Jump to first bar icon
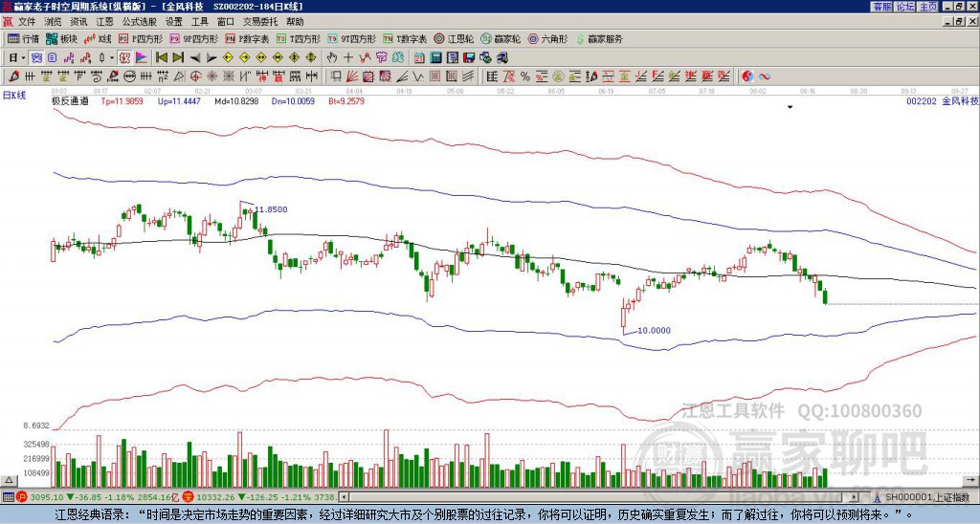 [x=161, y=58]
